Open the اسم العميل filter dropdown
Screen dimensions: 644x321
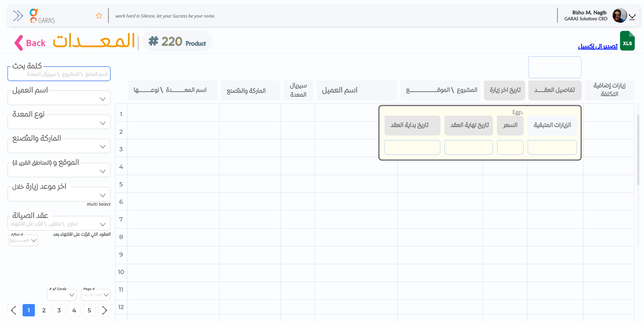(59, 99)
